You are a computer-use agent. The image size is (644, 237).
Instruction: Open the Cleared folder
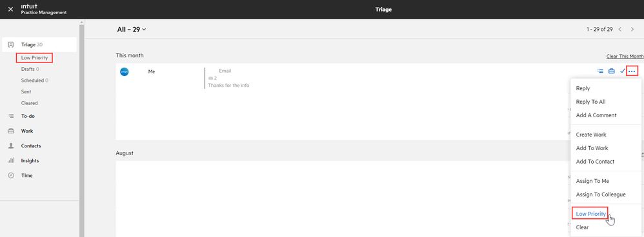point(29,103)
